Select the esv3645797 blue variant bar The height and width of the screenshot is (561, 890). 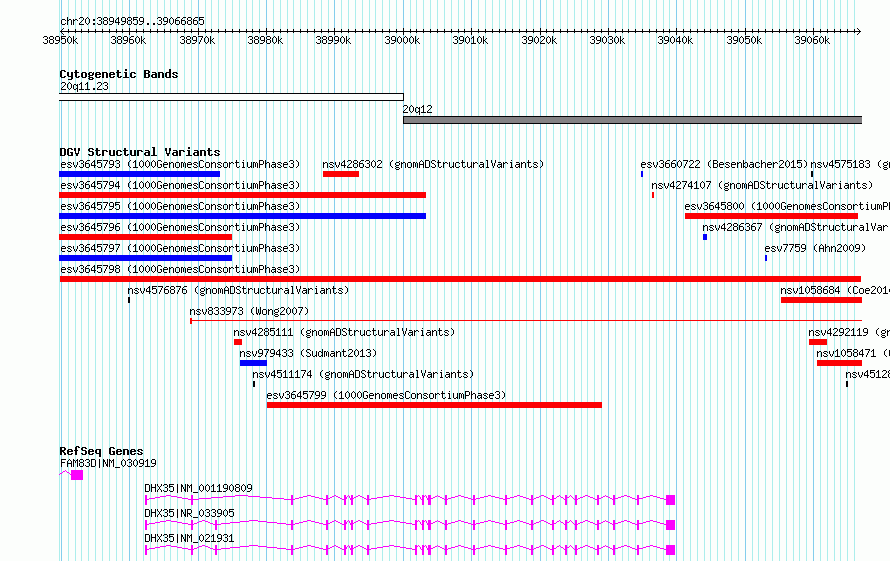point(146,258)
